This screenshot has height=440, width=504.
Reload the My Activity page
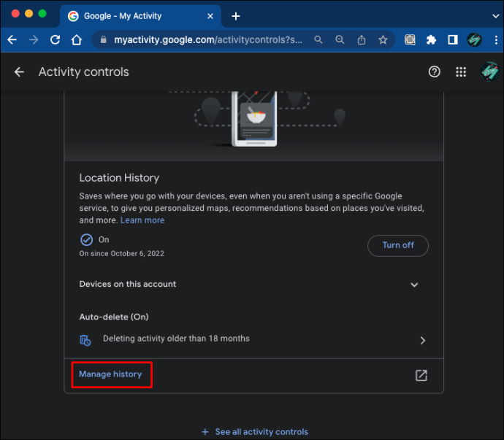[56, 40]
